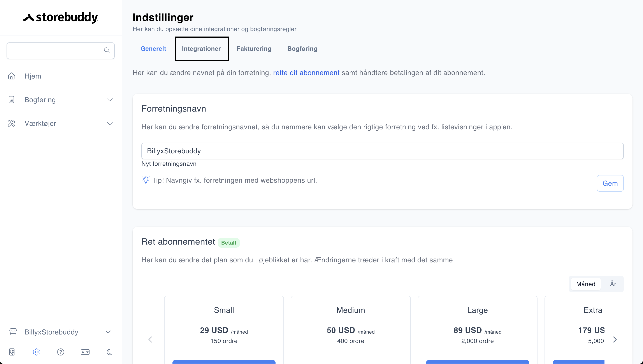Click the search magnifier icon

coord(107,50)
